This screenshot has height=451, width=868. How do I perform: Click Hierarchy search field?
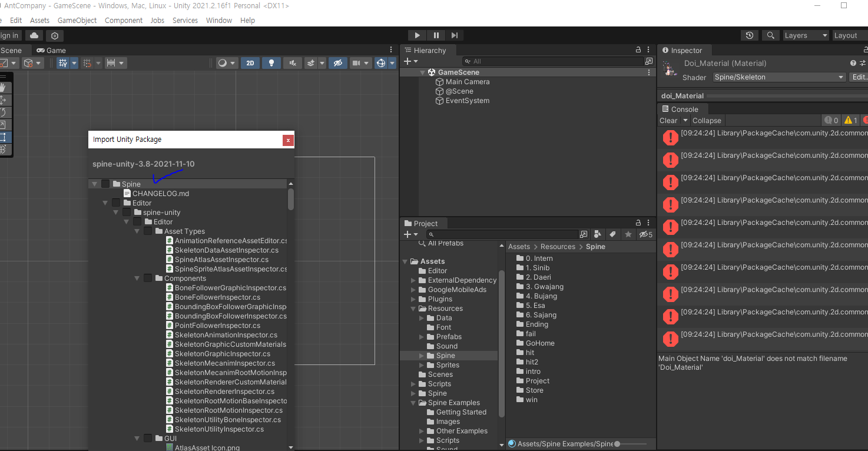coord(554,61)
